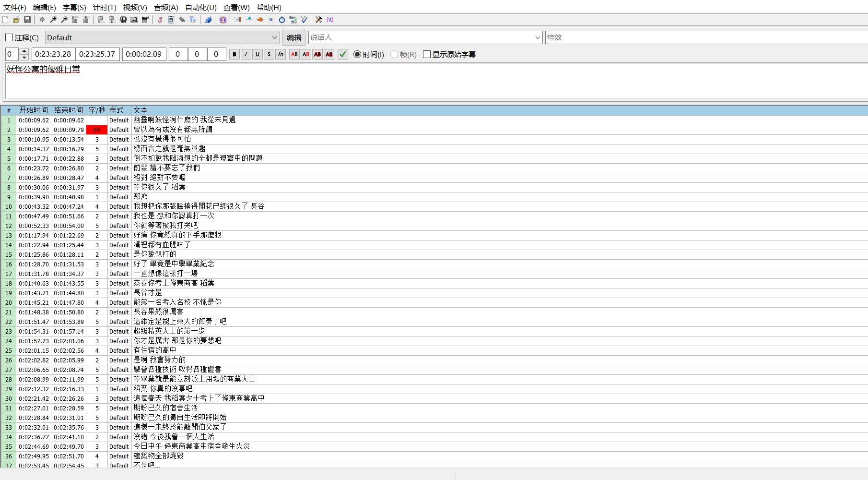Open the Kanji Timer tool
The width and height of the screenshot is (868, 480).
(293, 20)
